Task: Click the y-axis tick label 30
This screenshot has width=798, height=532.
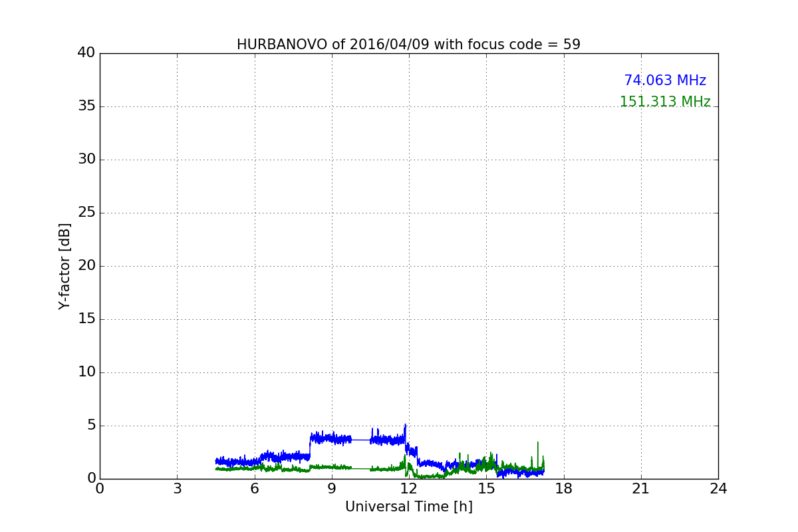Action: coord(86,160)
